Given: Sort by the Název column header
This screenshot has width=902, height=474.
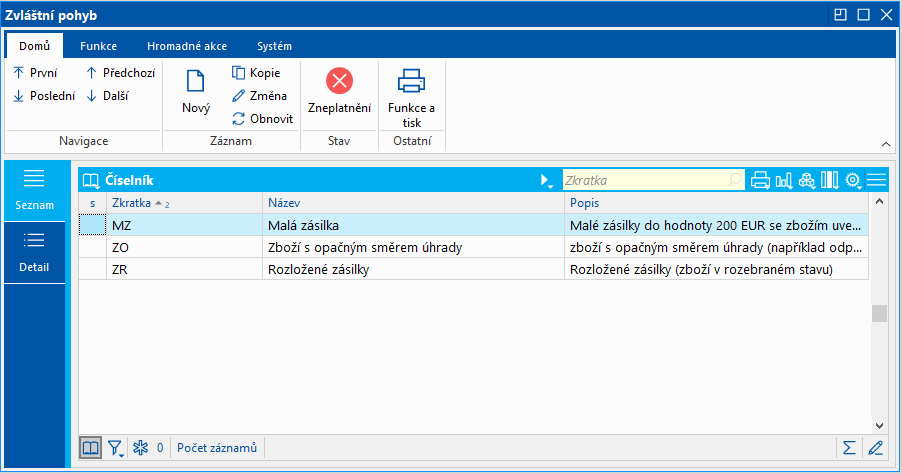Looking at the screenshot, I should pos(414,203).
